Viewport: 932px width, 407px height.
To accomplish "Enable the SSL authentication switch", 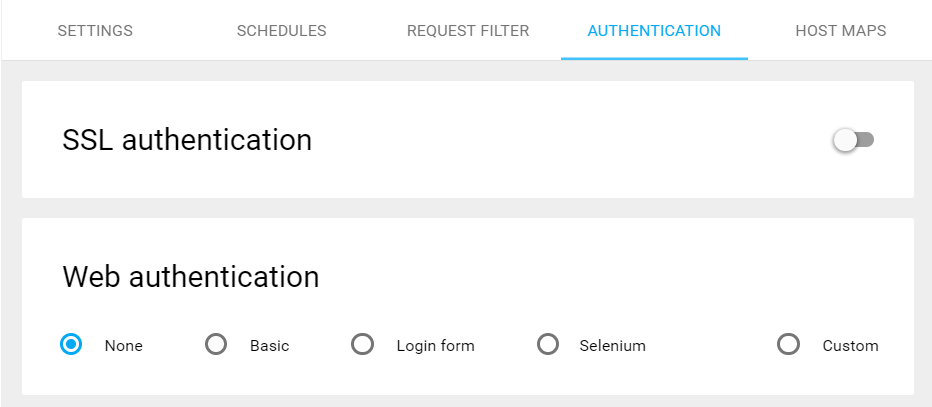I will 853,140.
